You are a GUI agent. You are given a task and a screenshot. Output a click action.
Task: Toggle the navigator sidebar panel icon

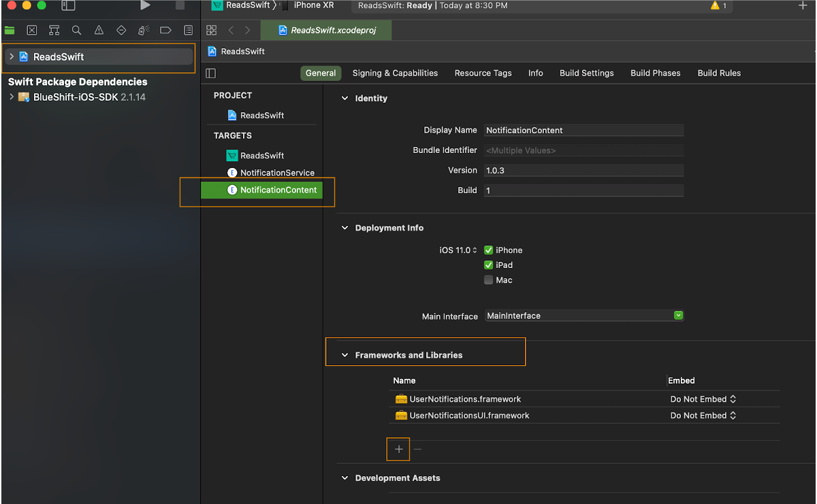[68, 5]
